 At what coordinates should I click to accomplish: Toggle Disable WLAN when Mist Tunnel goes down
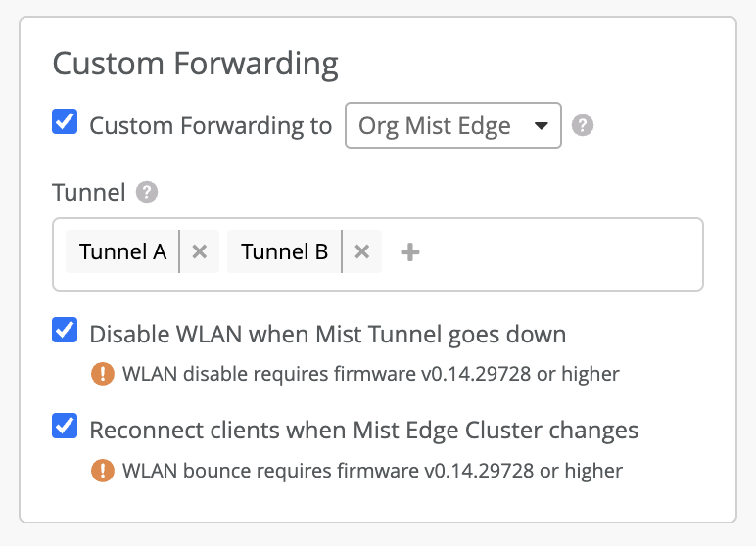click(66, 332)
